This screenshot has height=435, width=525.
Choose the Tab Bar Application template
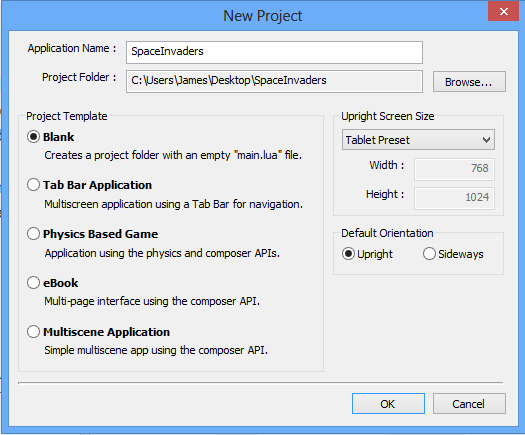tap(33, 185)
